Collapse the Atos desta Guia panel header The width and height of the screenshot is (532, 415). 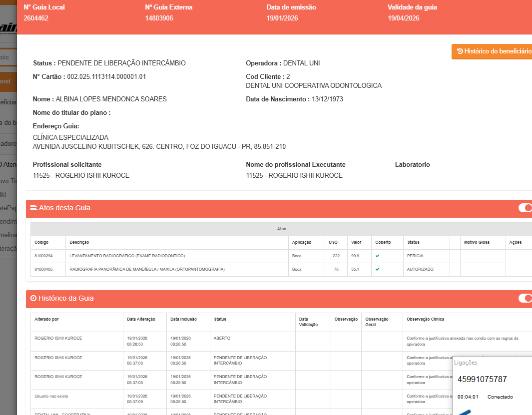pyautogui.click(x=250, y=208)
